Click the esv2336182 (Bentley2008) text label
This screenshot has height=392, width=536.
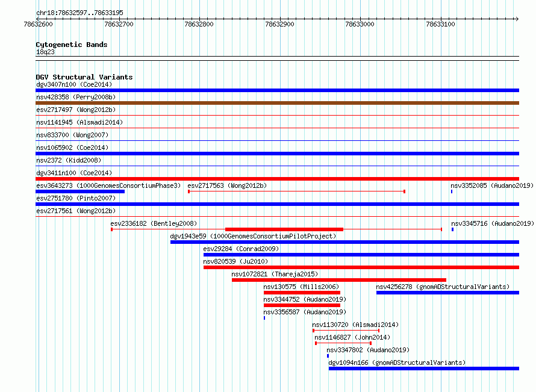(x=154, y=223)
